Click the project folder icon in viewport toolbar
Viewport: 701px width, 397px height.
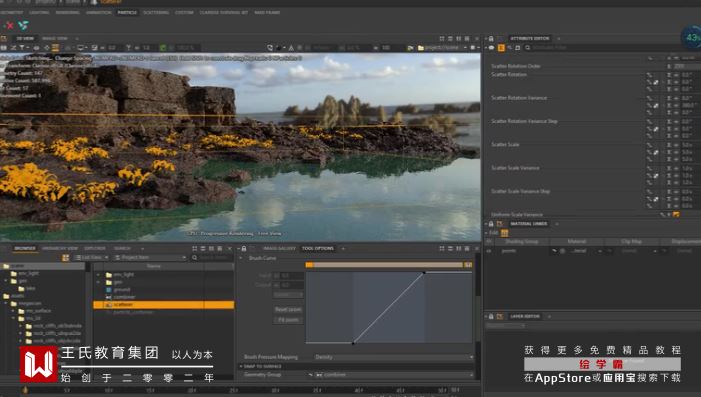point(421,48)
